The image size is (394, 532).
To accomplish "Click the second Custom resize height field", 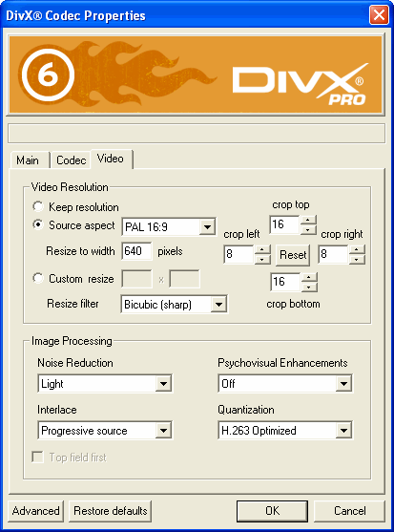I will tap(185, 279).
